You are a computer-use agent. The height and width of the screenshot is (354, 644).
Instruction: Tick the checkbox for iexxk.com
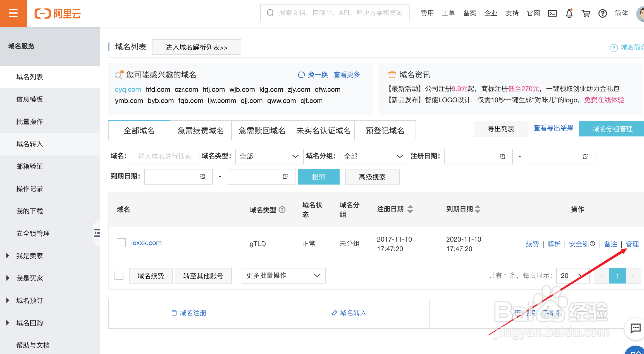point(121,243)
